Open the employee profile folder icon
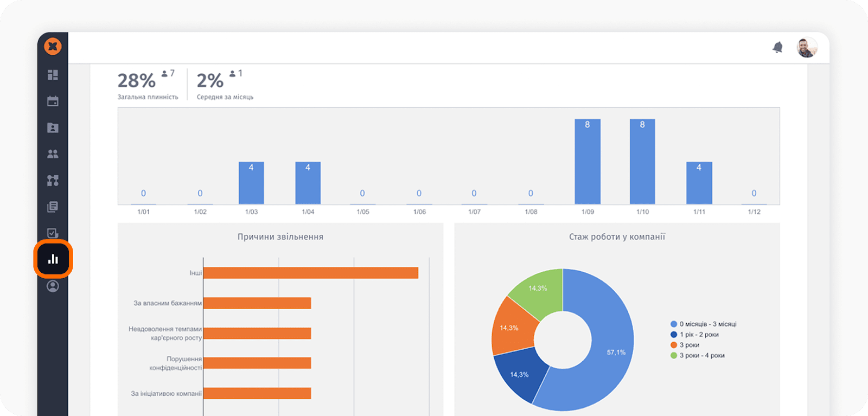The width and height of the screenshot is (868, 416). pos(53,128)
